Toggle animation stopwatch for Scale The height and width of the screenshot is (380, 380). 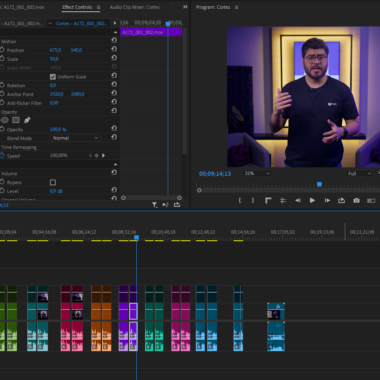2,59
